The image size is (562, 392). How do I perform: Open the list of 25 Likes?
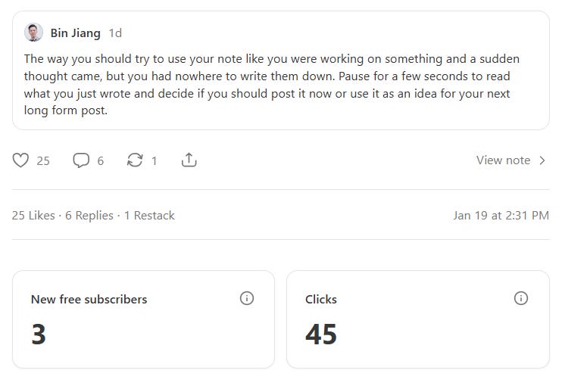pos(33,216)
